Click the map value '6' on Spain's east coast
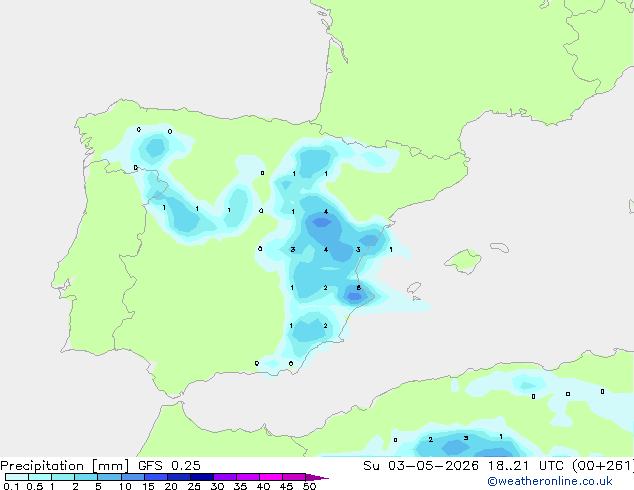Viewport: 634px width, 490px height. click(359, 288)
